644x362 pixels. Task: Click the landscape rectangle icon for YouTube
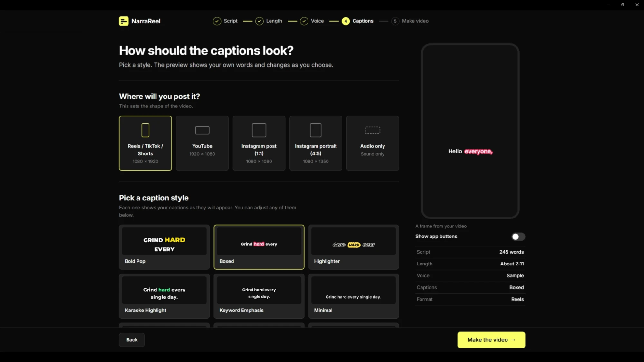[x=202, y=130]
